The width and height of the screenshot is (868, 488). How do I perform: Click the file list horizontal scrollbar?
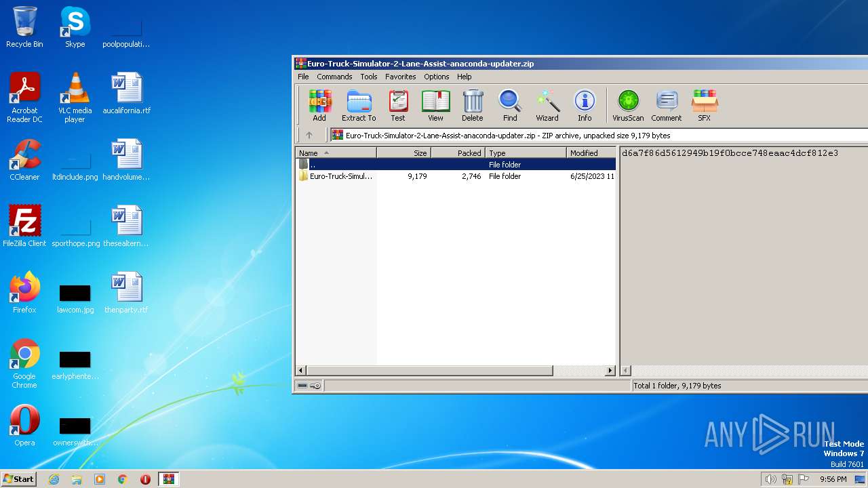coord(430,371)
